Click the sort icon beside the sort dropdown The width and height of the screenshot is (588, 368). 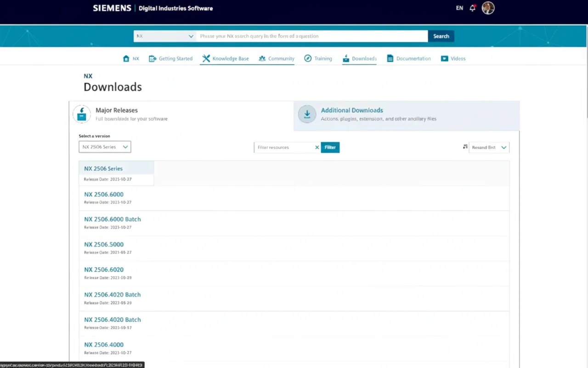click(465, 147)
